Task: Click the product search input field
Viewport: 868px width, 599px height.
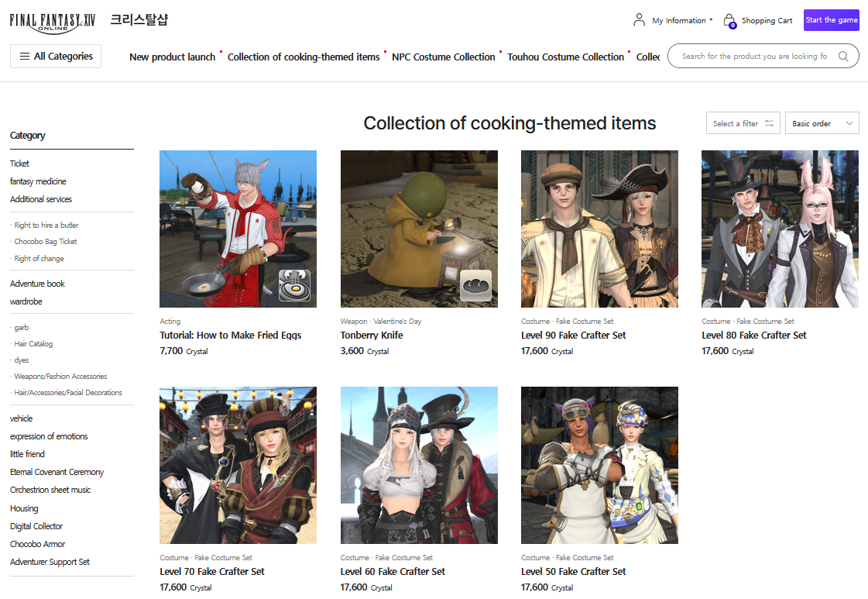Action: [754, 56]
